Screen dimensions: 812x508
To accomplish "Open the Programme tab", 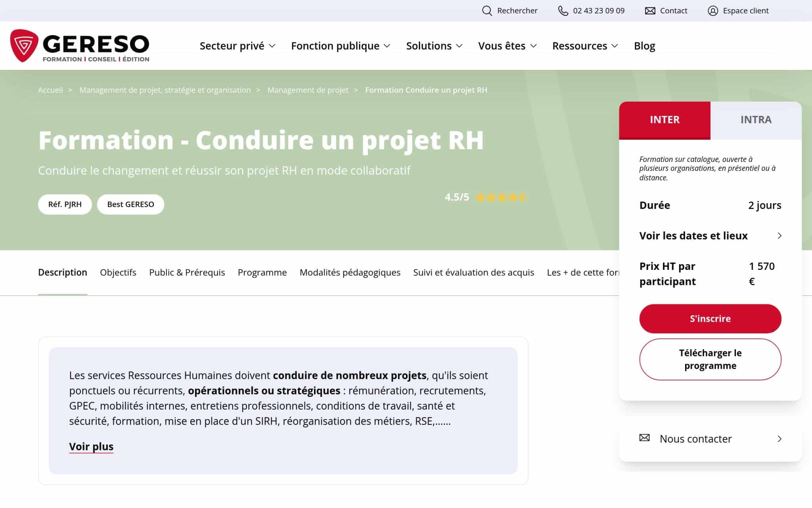I will coord(262,273).
